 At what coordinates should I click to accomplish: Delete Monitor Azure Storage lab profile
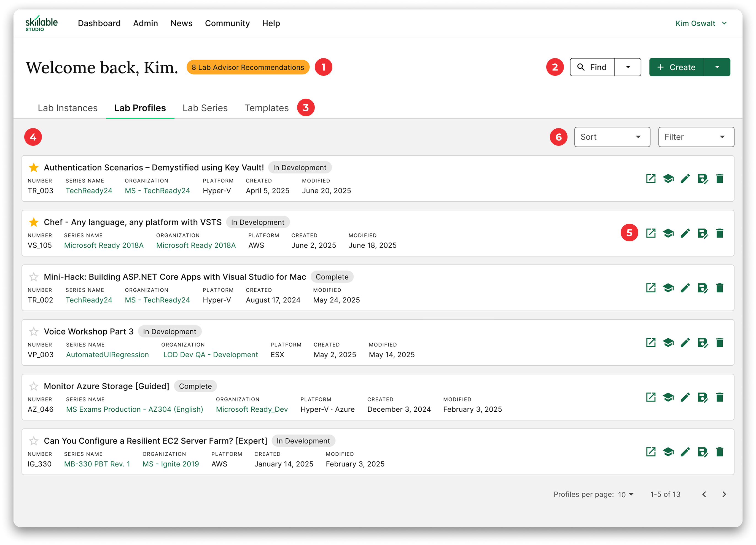pos(720,397)
